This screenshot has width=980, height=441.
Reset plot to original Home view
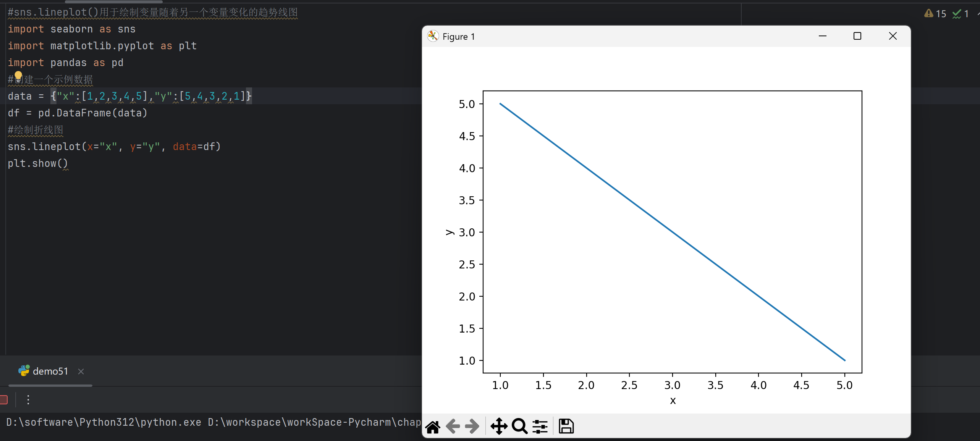(x=433, y=426)
